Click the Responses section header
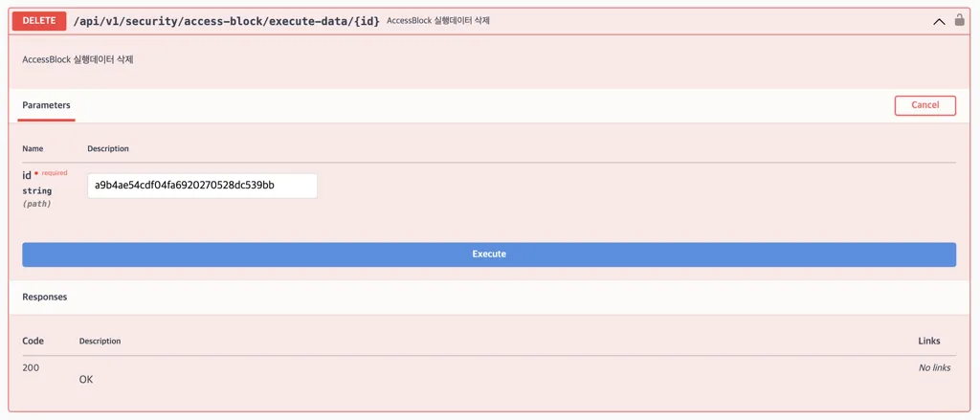 click(45, 298)
